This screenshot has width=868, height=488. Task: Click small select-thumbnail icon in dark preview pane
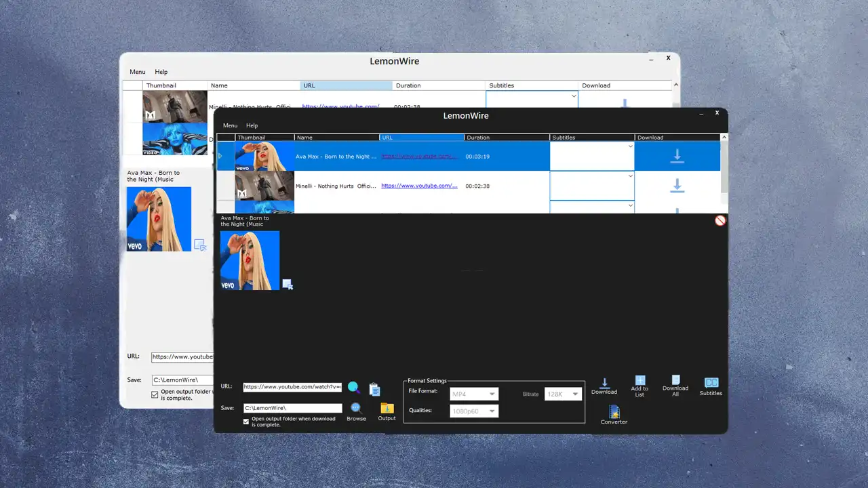click(x=288, y=284)
